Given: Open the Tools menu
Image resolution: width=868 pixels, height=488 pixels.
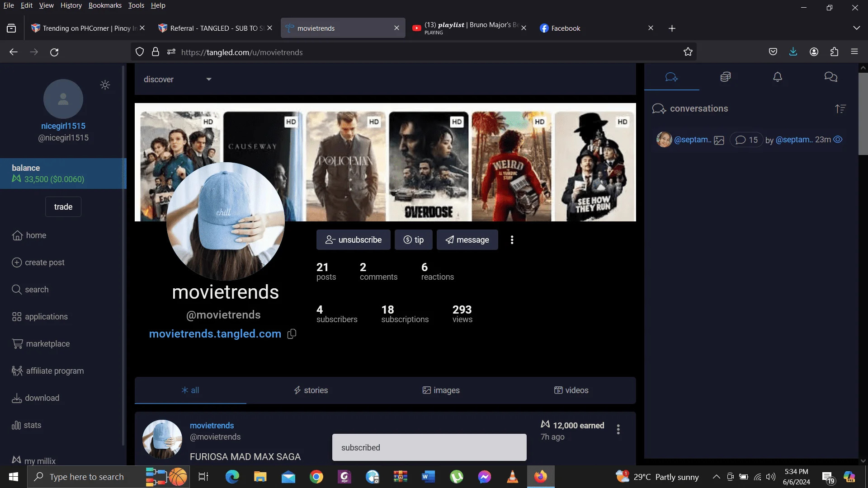Looking at the screenshot, I should pos(136,5).
